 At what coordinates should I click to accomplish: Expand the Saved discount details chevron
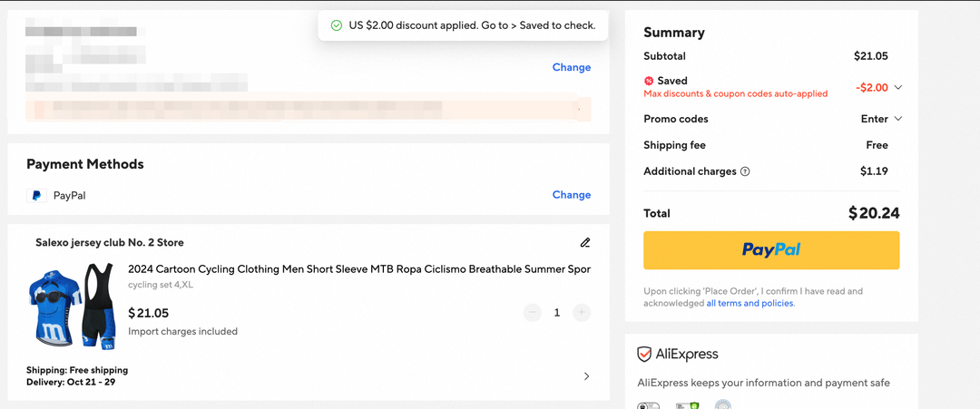(898, 88)
